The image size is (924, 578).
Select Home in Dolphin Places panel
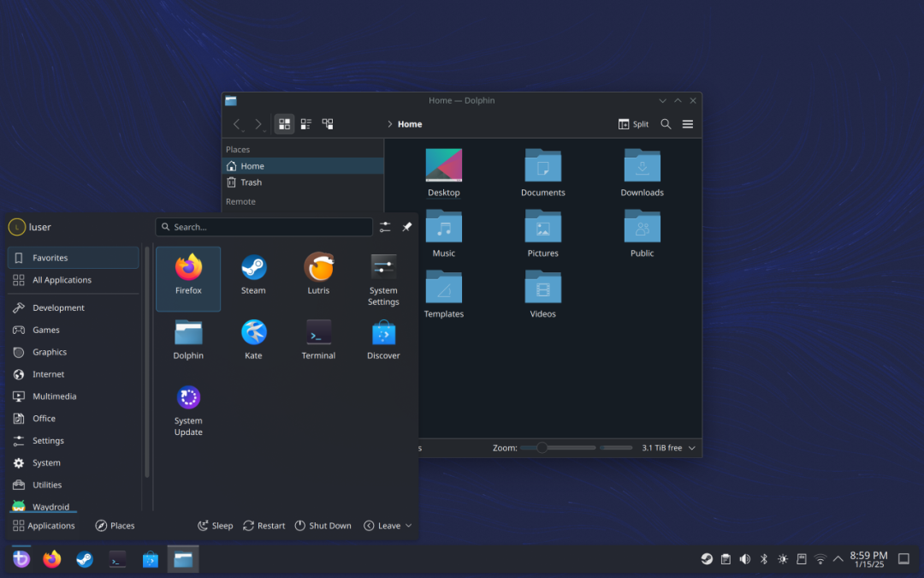(303, 166)
